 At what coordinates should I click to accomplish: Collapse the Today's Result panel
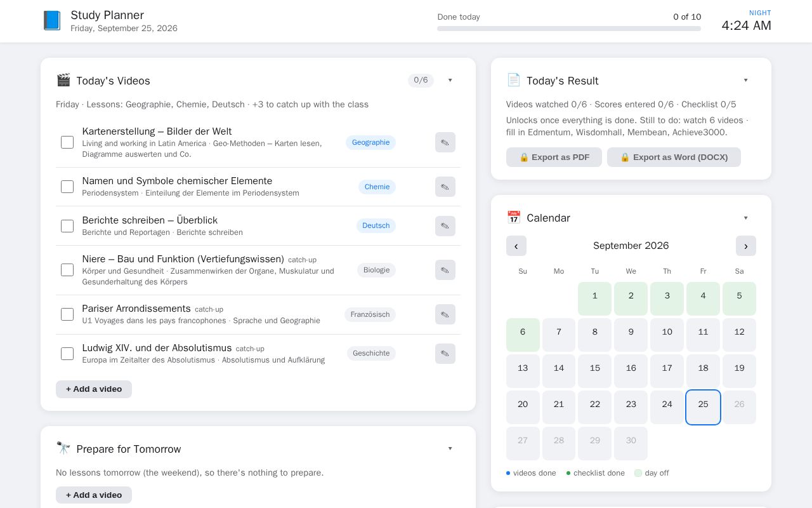[746, 80]
